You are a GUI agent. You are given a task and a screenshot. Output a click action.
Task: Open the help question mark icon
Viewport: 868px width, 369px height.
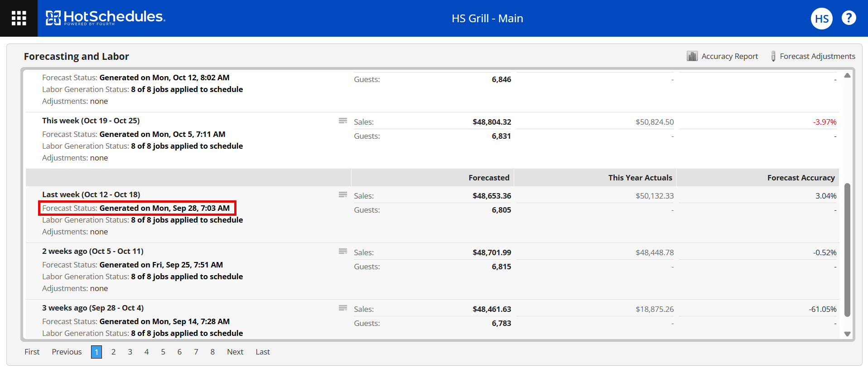(x=849, y=18)
